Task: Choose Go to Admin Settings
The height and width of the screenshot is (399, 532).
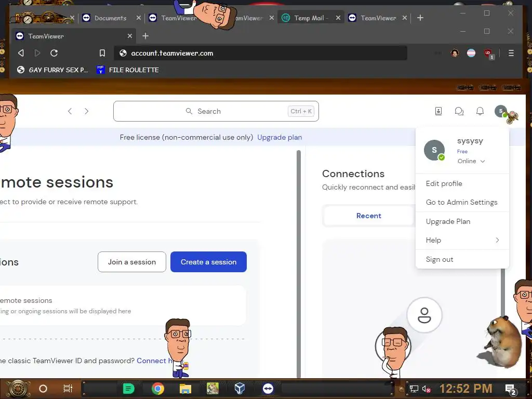Action: [461, 202]
